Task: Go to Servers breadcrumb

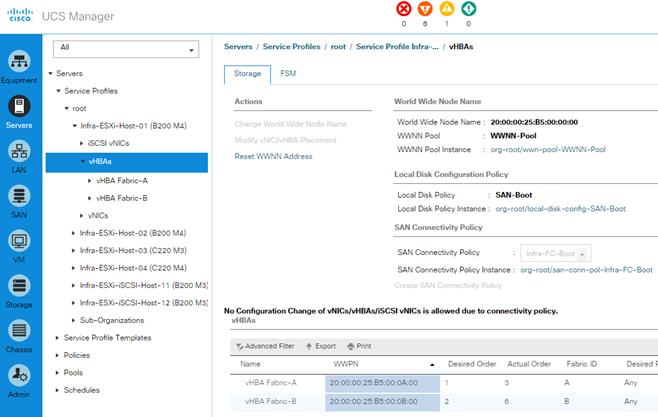Action: point(238,47)
